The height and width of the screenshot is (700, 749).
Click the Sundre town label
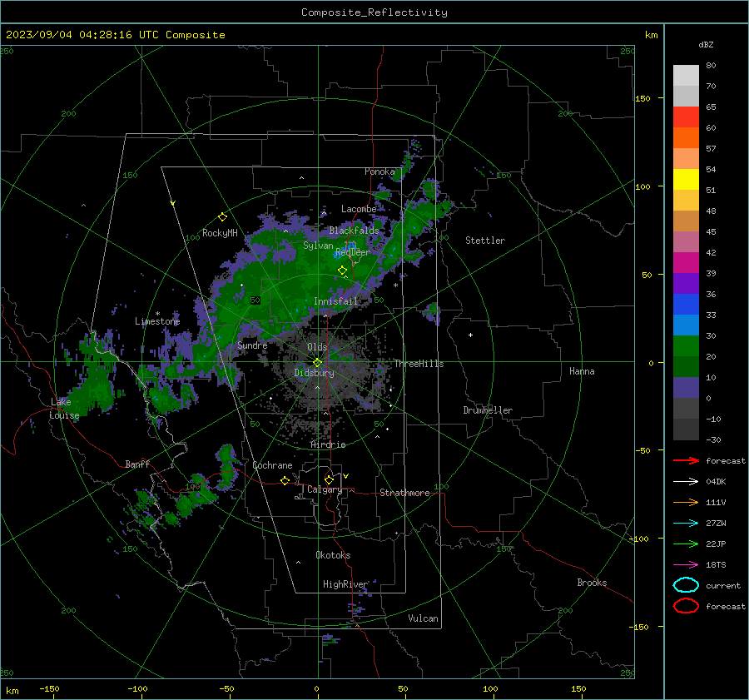252,345
